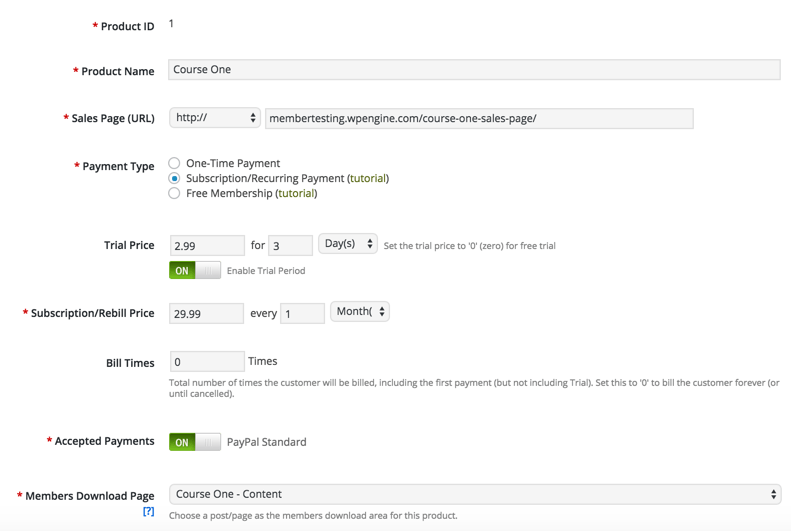Select Subscription/Recurring Payment option
This screenshot has height=531, width=791.
174,178
